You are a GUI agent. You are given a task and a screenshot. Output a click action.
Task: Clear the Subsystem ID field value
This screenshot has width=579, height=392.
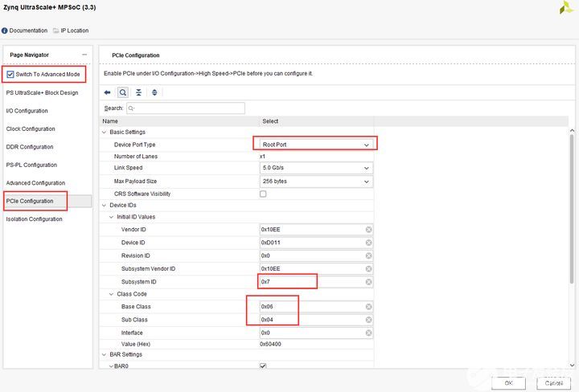point(368,282)
